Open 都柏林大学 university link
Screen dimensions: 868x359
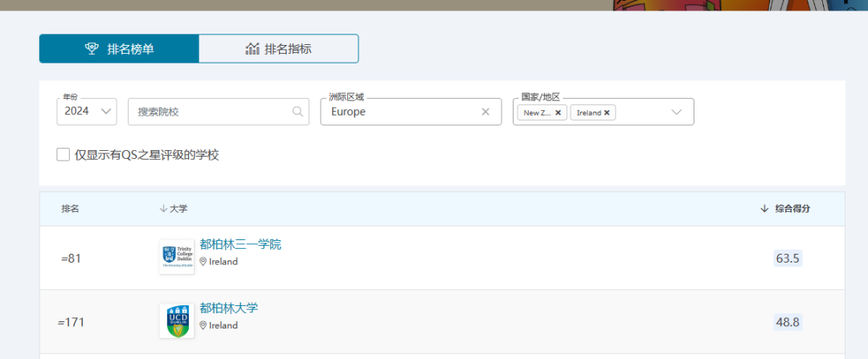pos(228,308)
